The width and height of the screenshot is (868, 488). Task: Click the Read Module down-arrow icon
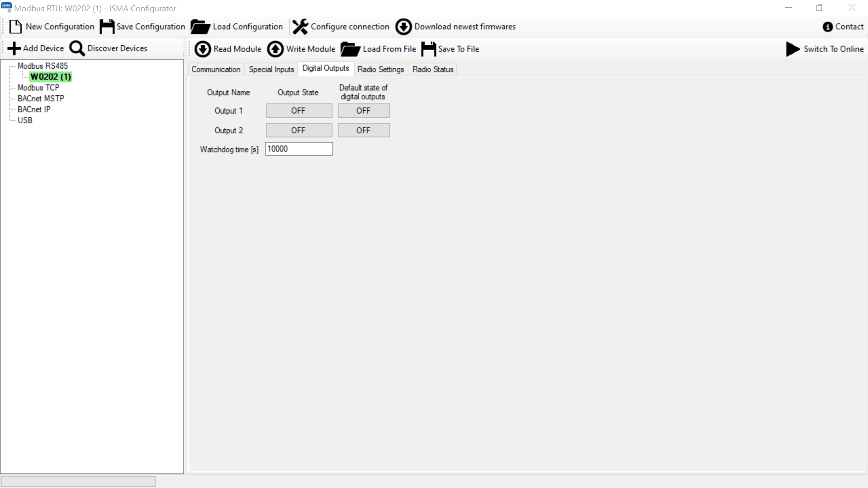tap(203, 49)
